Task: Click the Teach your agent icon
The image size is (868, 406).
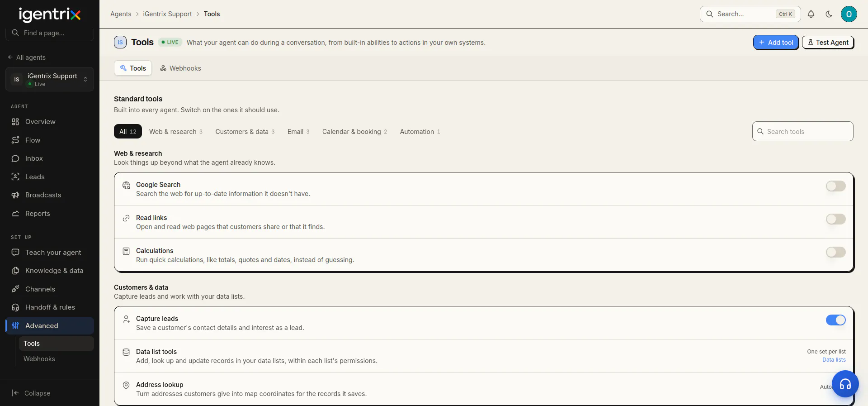Action: coord(15,253)
